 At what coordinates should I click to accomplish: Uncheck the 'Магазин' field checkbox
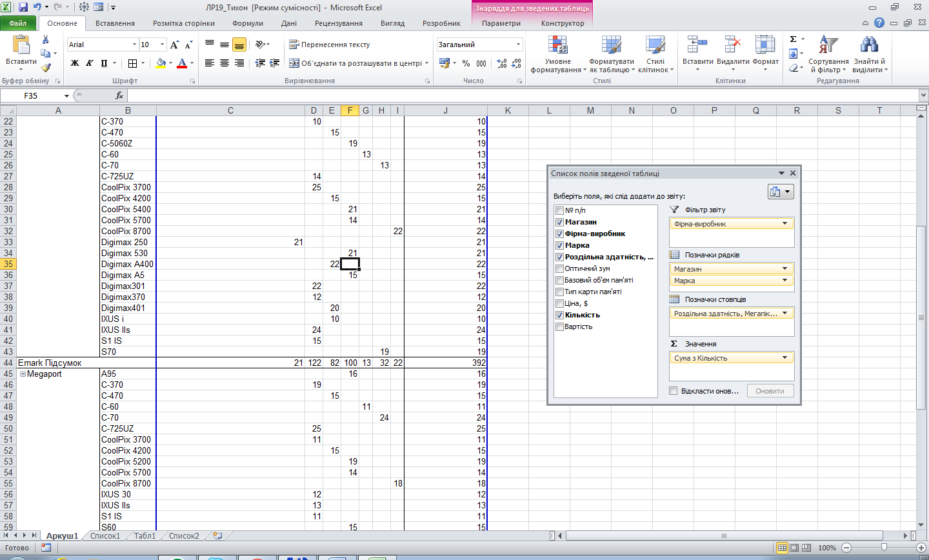click(559, 222)
